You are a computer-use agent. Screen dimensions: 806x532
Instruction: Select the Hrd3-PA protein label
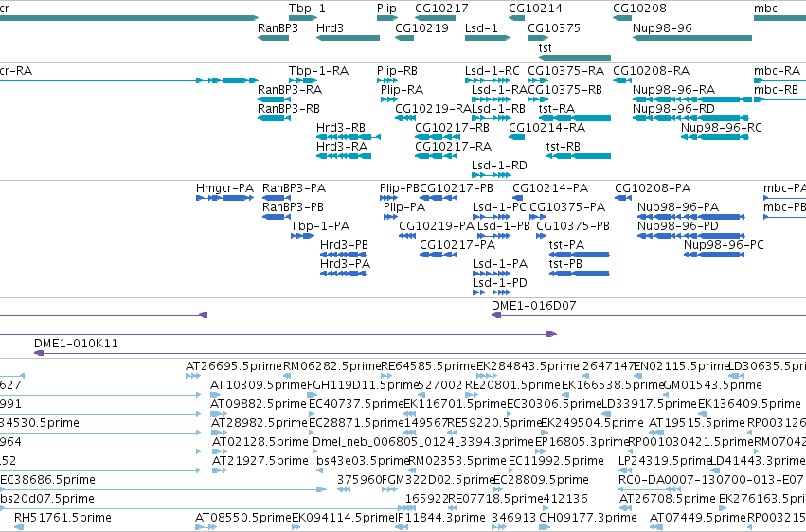click(x=345, y=264)
